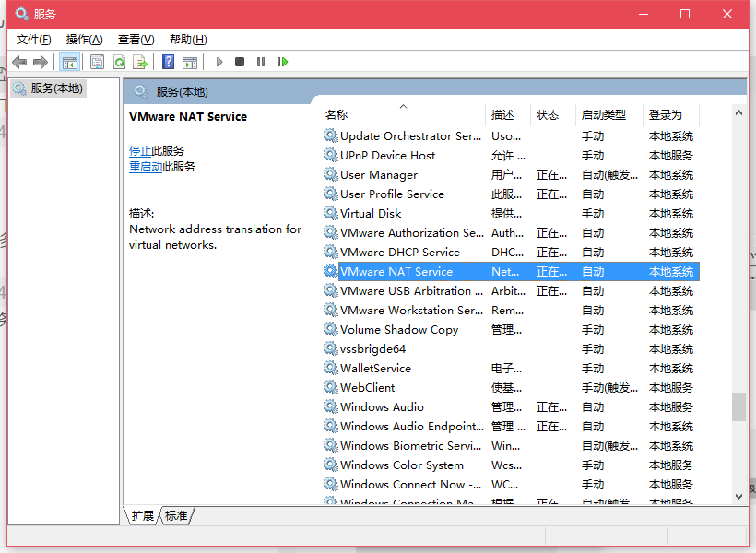Click scrollbar up arrow in services list
The image size is (756, 553).
point(738,112)
